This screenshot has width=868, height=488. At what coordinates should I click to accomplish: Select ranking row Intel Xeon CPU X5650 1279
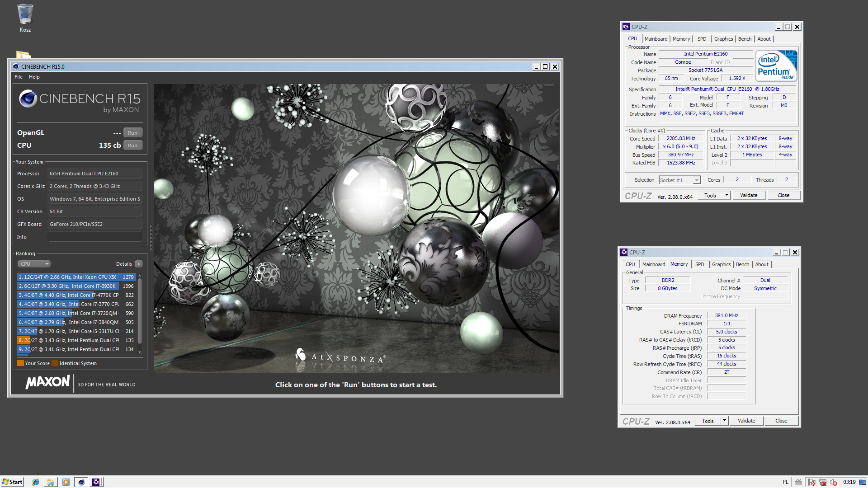pos(76,277)
